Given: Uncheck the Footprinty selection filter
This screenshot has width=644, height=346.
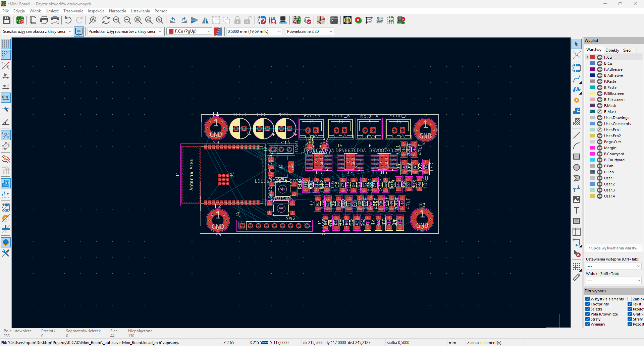Looking at the screenshot, I should (588, 304).
